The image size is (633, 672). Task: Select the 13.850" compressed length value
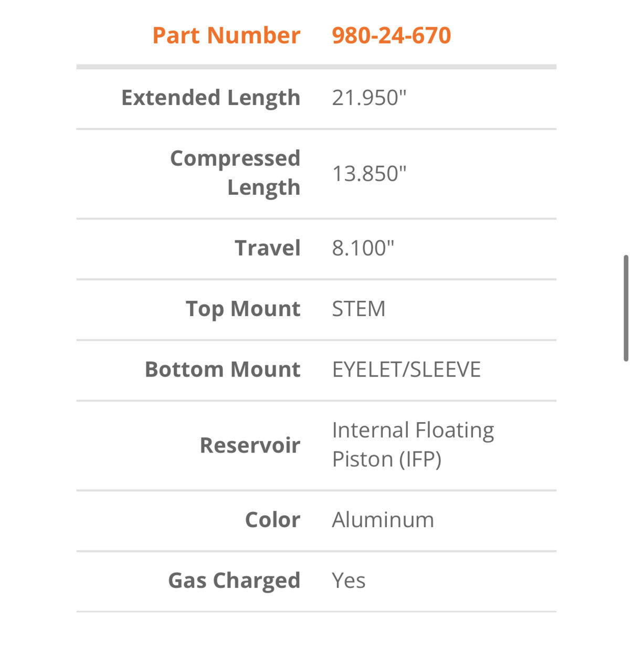coord(369,173)
